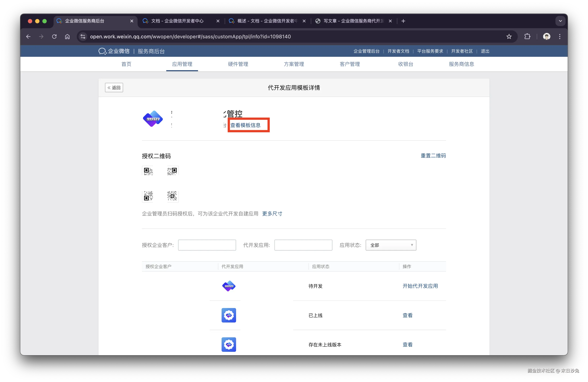Expand the 应用状态 全部 dropdown
Viewport: 588px width, 382px height.
tap(391, 245)
